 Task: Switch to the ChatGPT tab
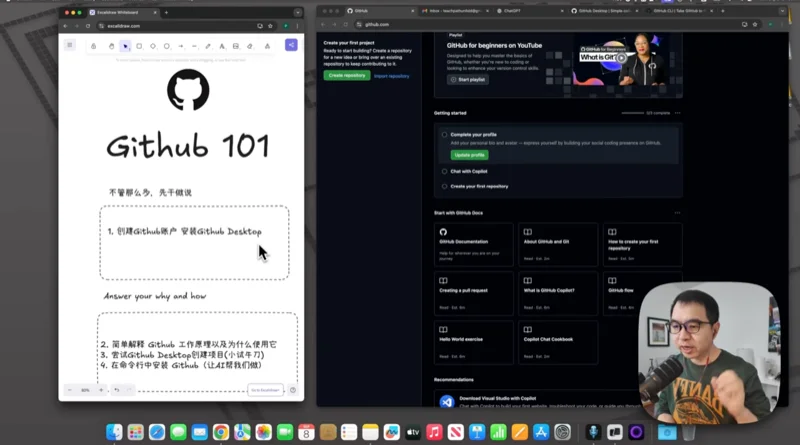coord(530,11)
